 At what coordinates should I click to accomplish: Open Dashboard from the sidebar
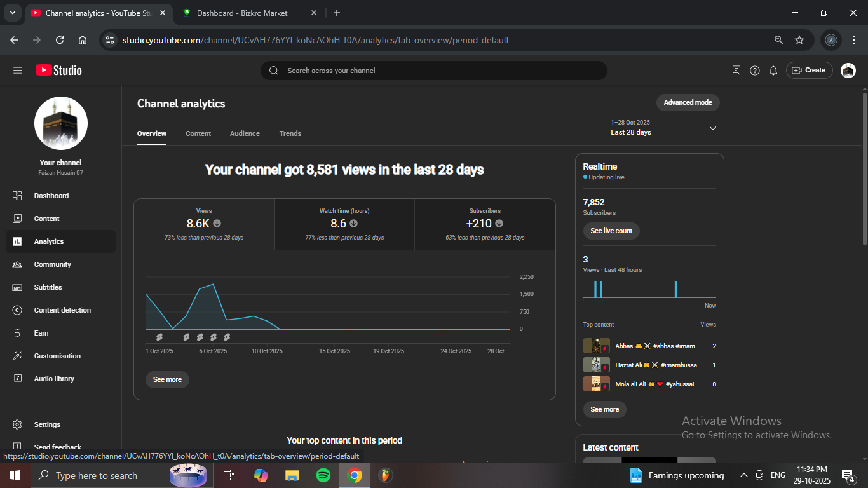click(51, 196)
